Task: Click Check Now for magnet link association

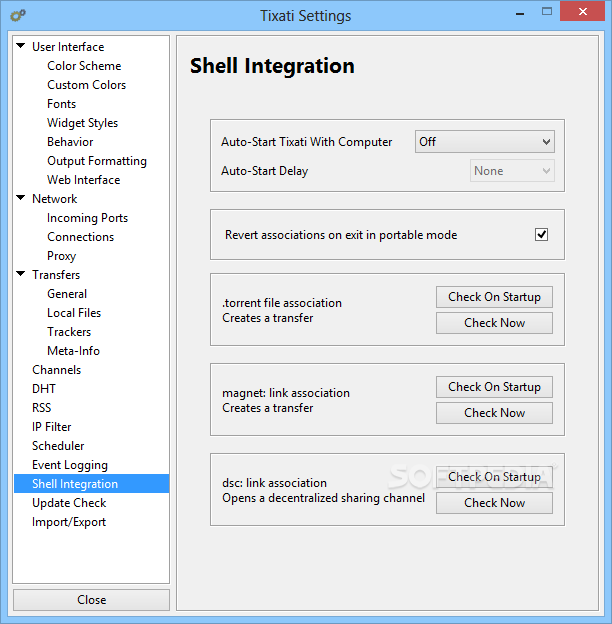Action: [494, 413]
